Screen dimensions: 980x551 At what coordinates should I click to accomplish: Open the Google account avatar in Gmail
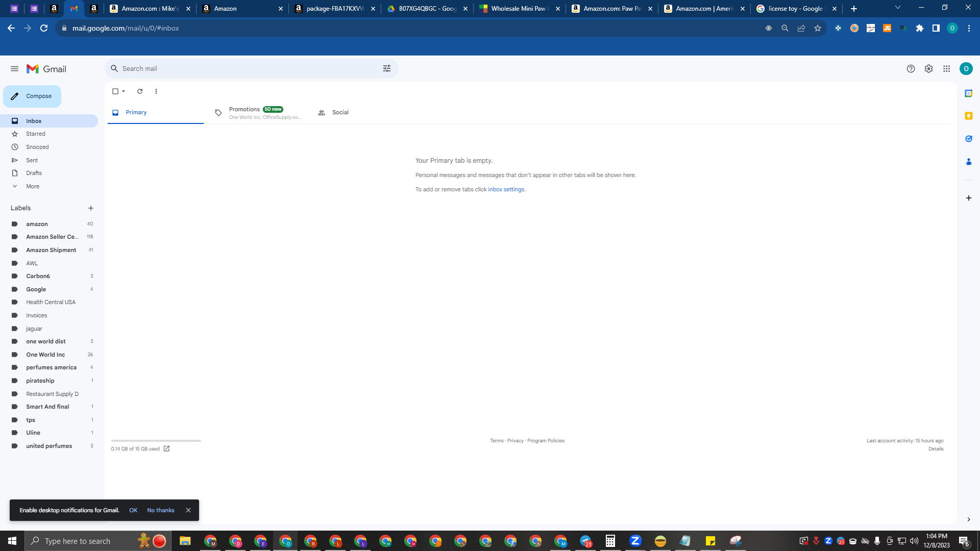[966, 69]
